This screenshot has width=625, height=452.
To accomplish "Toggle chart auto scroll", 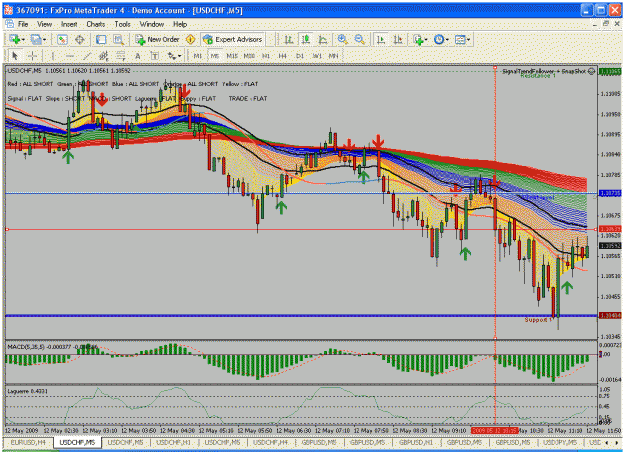I will [381, 39].
